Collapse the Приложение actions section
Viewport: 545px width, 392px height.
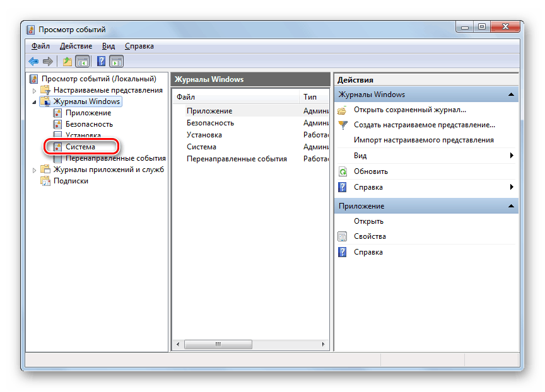tap(511, 206)
